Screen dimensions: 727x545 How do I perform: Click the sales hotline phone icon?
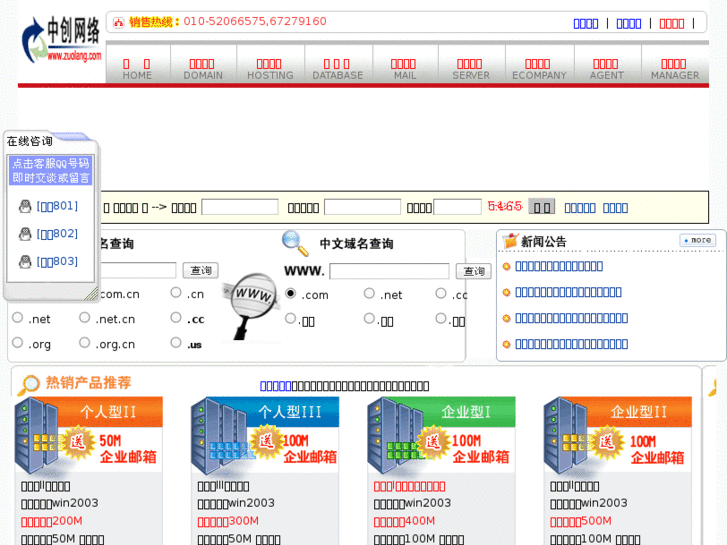119,22
